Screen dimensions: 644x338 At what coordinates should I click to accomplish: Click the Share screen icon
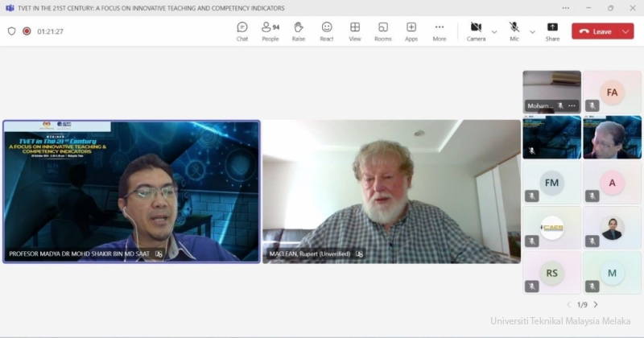[x=552, y=31]
